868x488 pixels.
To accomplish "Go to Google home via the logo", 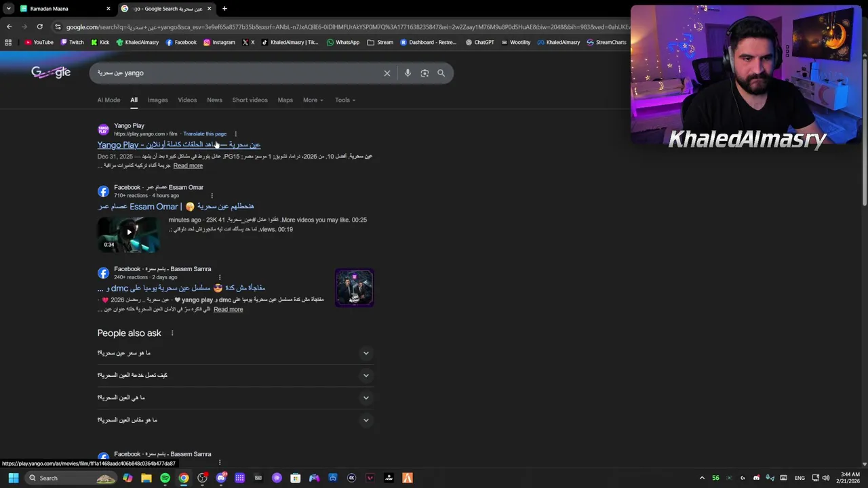I will coord(51,73).
